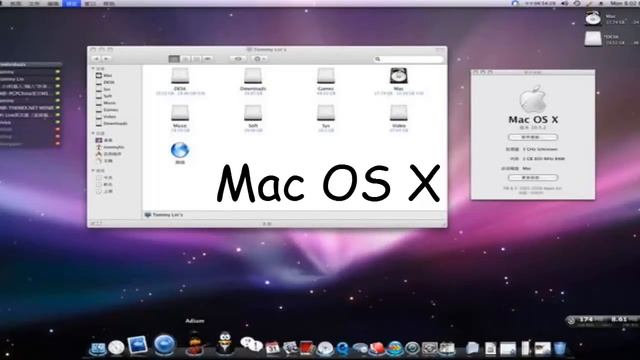
Task: Select the Sys volume icon in Finder
Action: pyautogui.click(x=326, y=113)
